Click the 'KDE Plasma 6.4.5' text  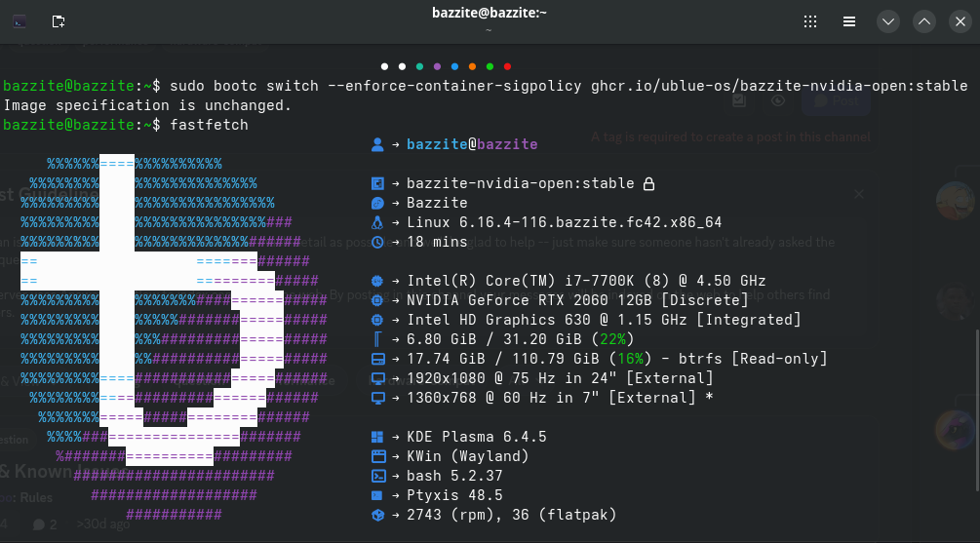coord(476,437)
